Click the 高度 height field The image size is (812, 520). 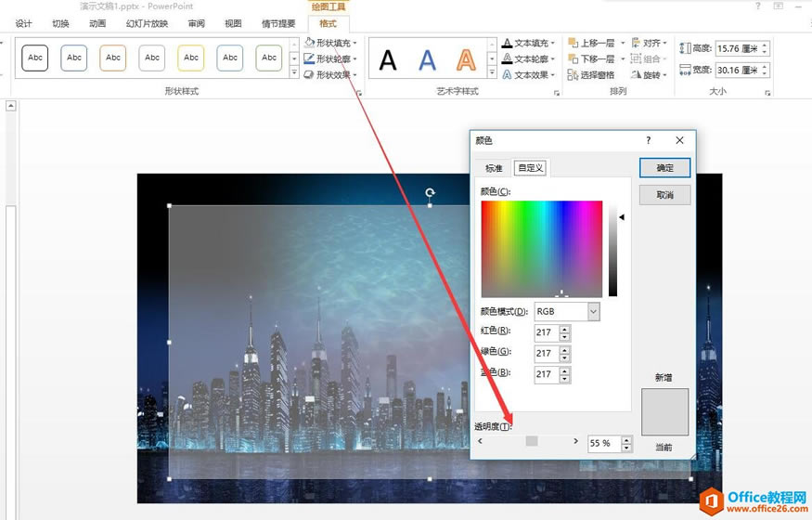738,48
